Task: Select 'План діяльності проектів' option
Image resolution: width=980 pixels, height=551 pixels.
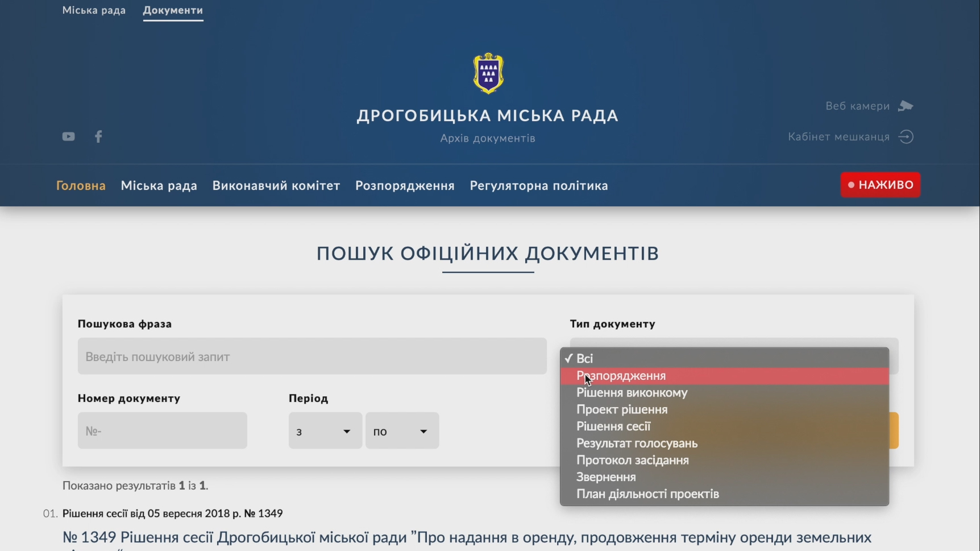Action: click(x=724, y=494)
